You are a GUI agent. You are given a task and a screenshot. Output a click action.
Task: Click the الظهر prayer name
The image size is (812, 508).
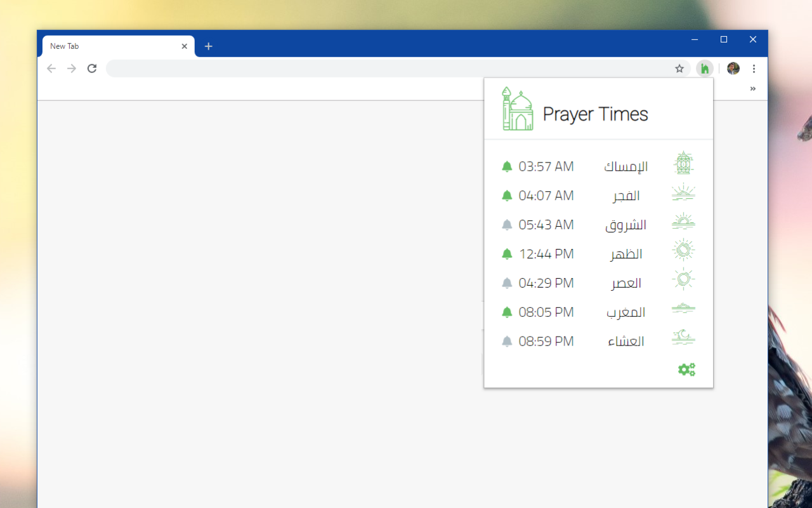point(626,254)
